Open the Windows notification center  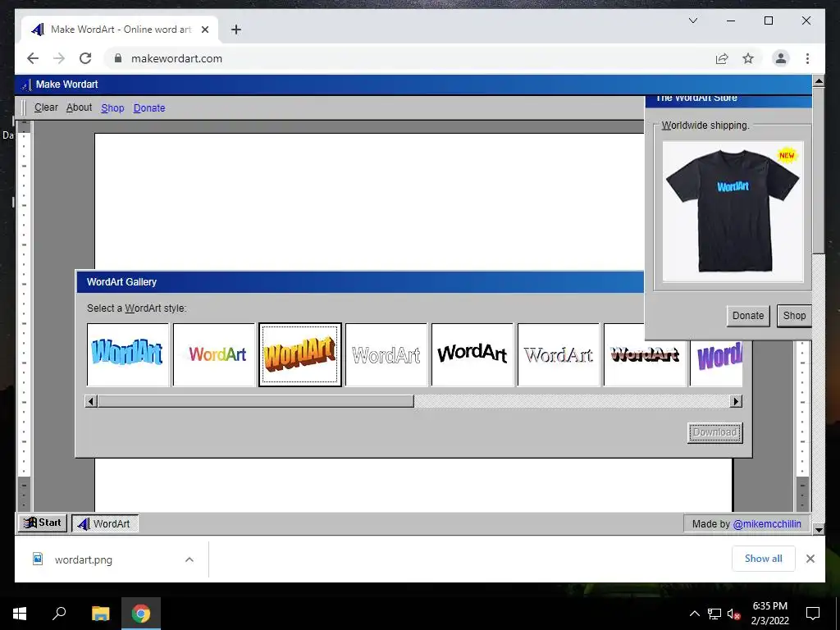click(813, 614)
